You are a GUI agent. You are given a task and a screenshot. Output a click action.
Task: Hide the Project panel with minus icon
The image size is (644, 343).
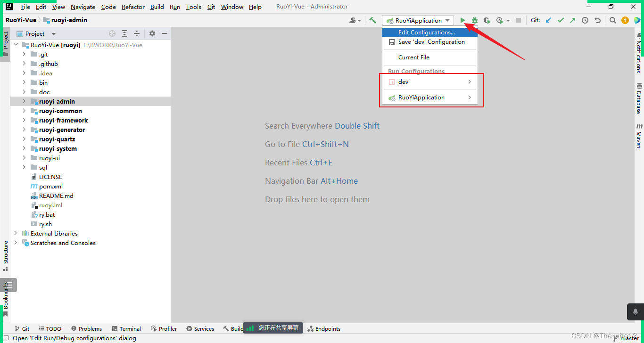pyautogui.click(x=165, y=33)
